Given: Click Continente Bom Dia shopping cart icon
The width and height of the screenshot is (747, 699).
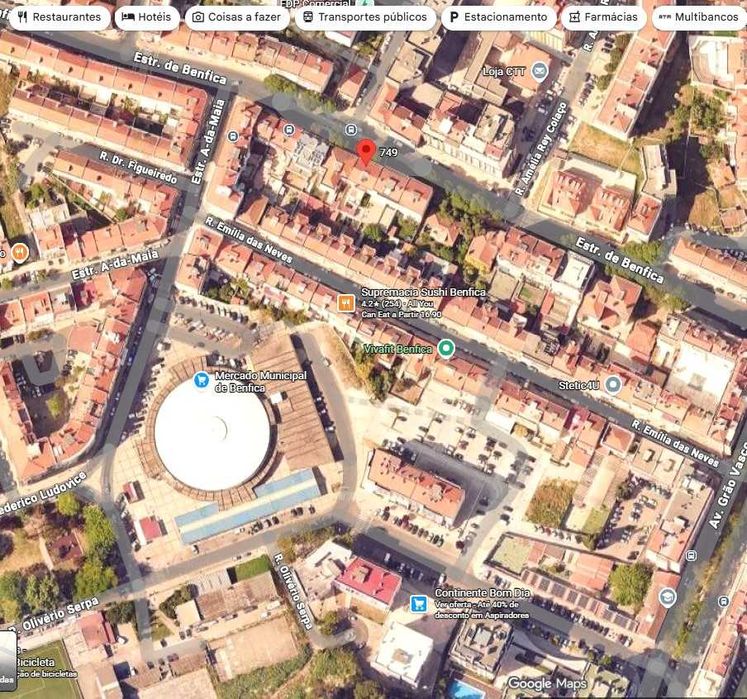Looking at the screenshot, I should (x=419, y=604).
